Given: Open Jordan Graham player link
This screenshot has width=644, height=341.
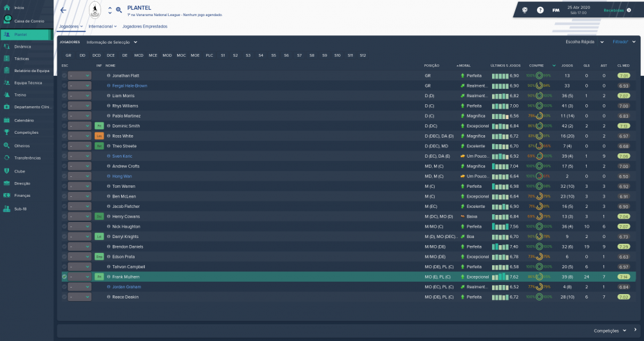Looking at the screenshot, I should [x=126, y=287].
